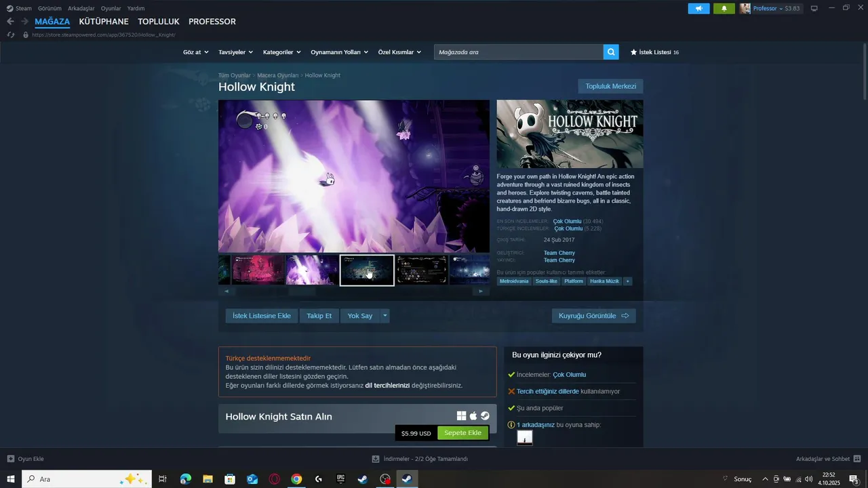Open the green notifications bell
Image resolution: width=868 pixels, height=488 pixels.
pyautogui.click(x=724, y=8)
